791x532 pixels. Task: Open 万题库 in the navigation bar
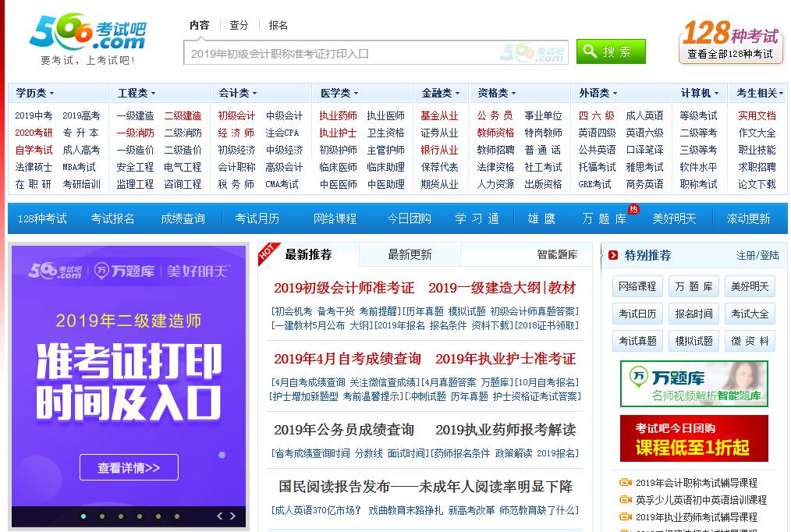click(604, 219)
